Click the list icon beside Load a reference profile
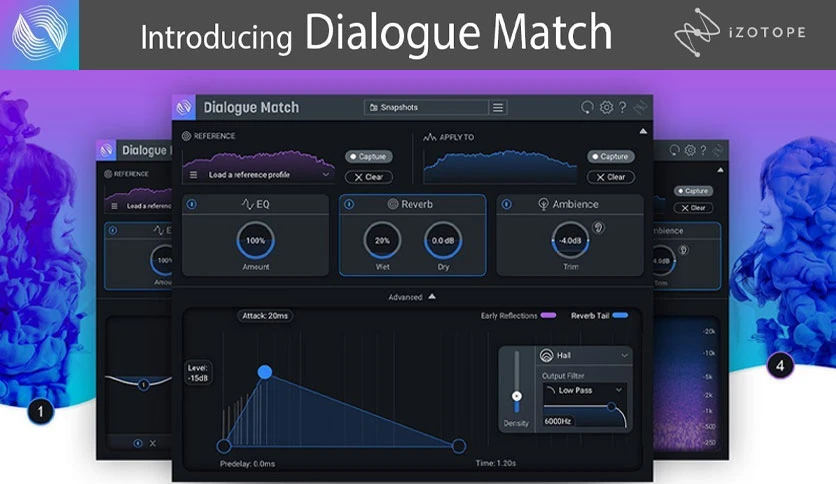The image size is (836, 484). pos(194,175)
